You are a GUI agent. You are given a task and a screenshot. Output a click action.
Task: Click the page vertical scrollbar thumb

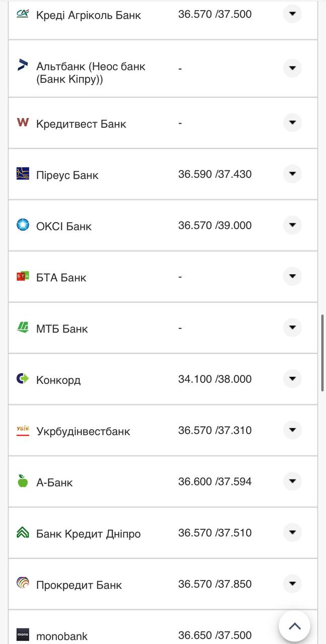click(322, 353)
